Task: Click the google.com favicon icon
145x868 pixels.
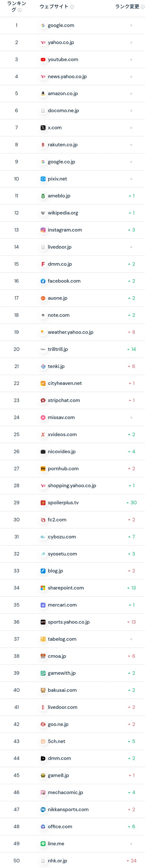Action: 43,25
